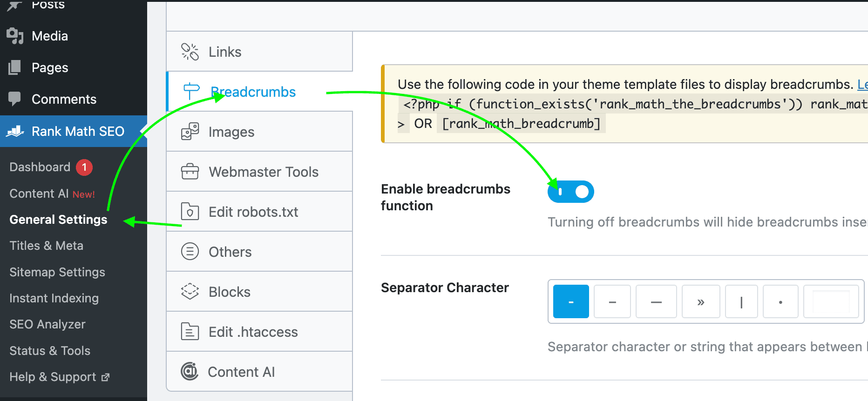
Task: Select the vertical bar separator option
Action: 741,301
